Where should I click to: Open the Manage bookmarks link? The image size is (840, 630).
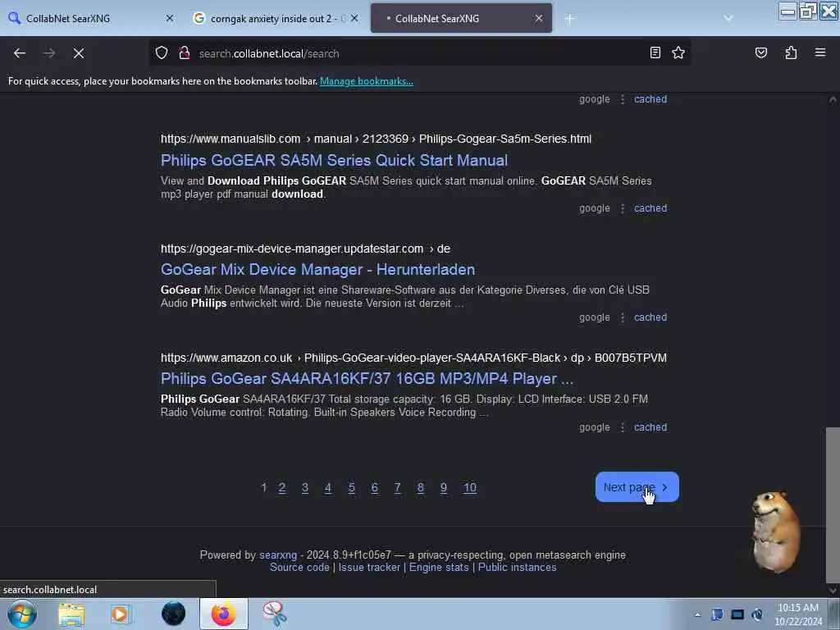tap(367, 81)
